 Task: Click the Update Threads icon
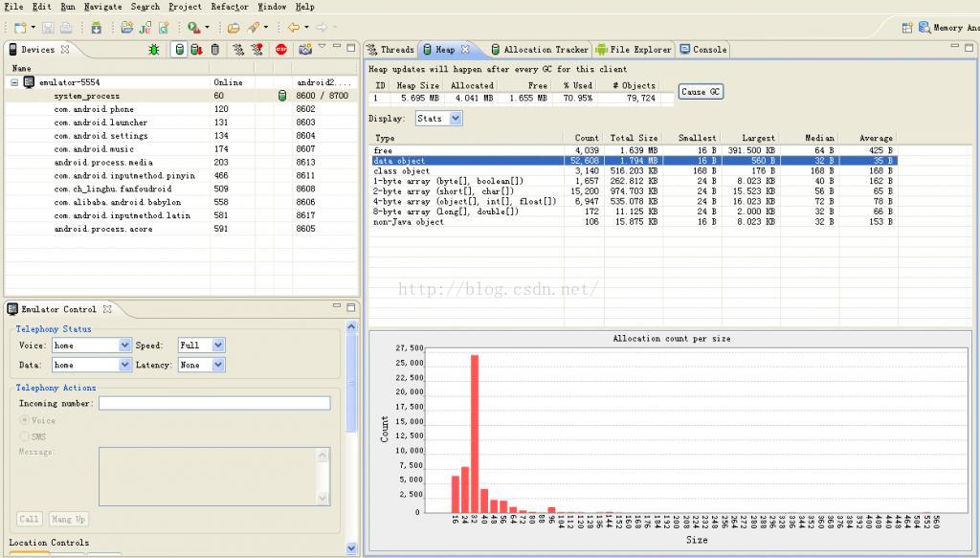point(237,50)
